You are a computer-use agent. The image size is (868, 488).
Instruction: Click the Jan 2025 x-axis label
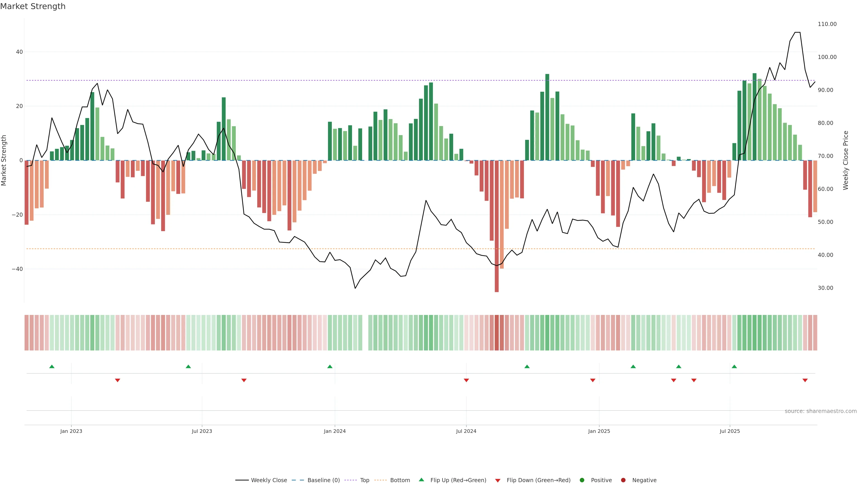point(599,431)
